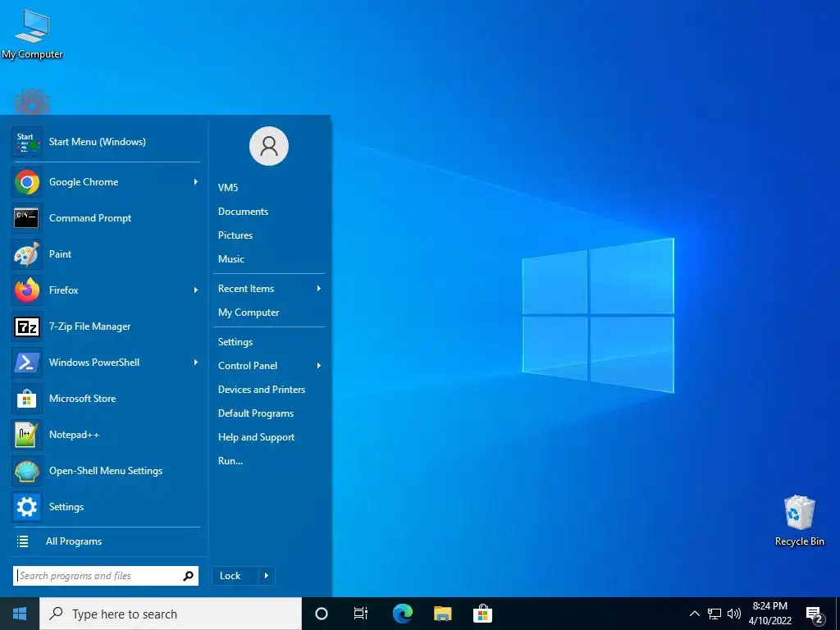Open Microsoft Store from the taskbar
Screen dimensions: 840x630
(x=482, y=614)
